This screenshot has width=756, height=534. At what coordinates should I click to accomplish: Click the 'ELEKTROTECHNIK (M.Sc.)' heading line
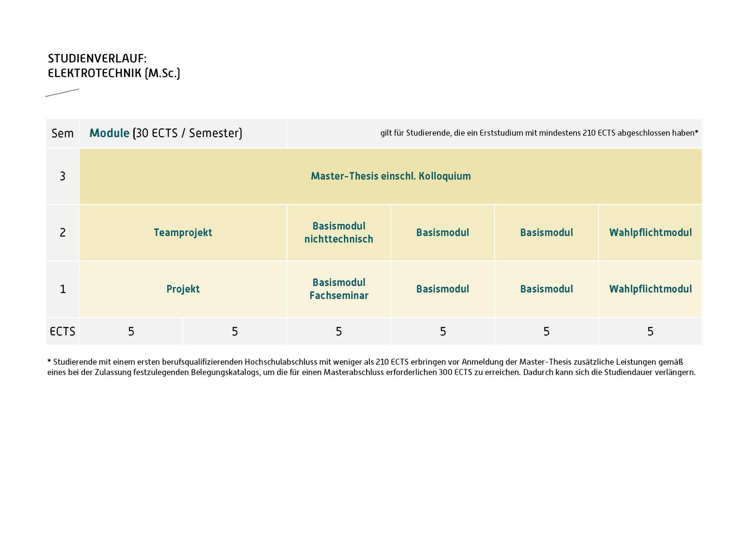(x=114, y=73)
